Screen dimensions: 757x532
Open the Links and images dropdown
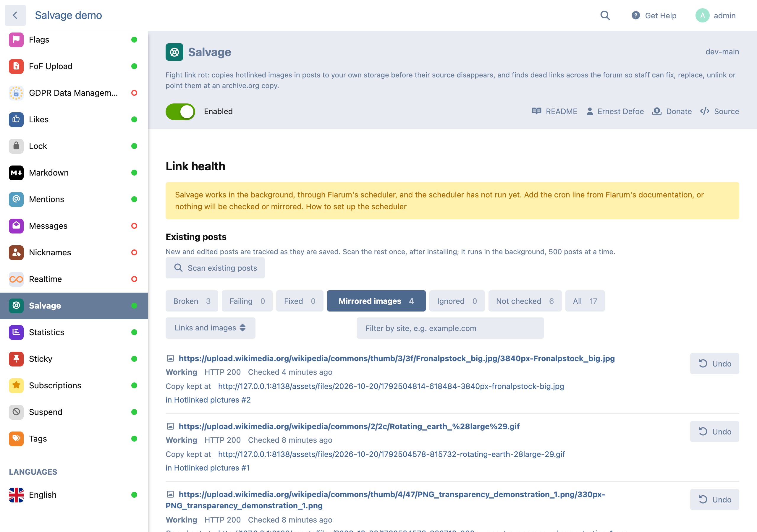tap(210, 328)
